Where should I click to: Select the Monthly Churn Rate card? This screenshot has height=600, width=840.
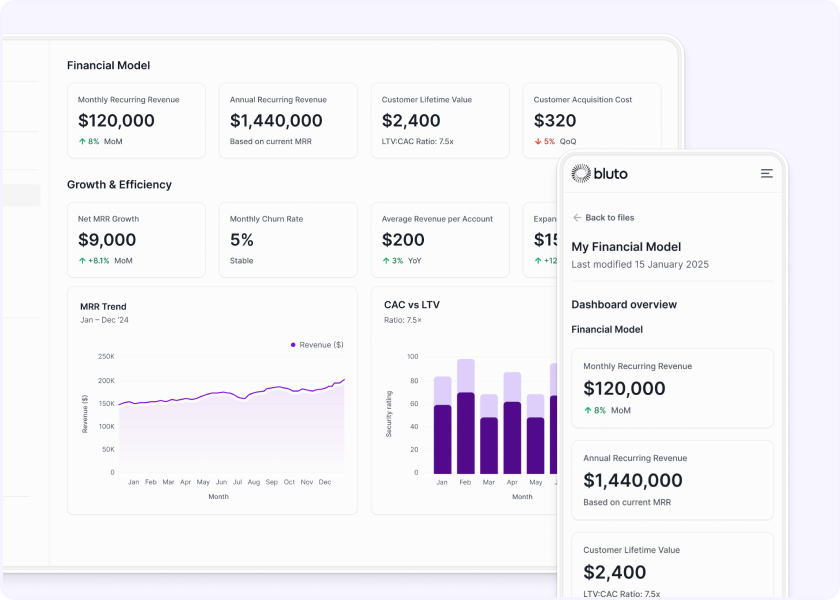[287, 240]
